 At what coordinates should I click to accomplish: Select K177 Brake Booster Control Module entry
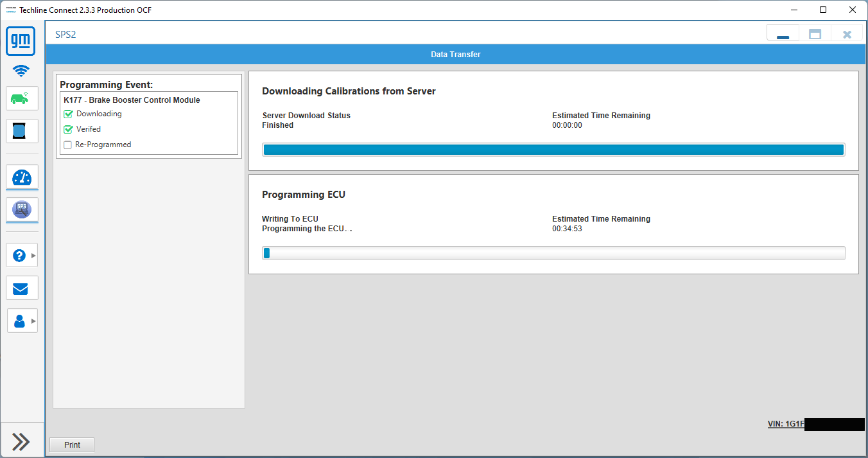click(x=132, y=100)
